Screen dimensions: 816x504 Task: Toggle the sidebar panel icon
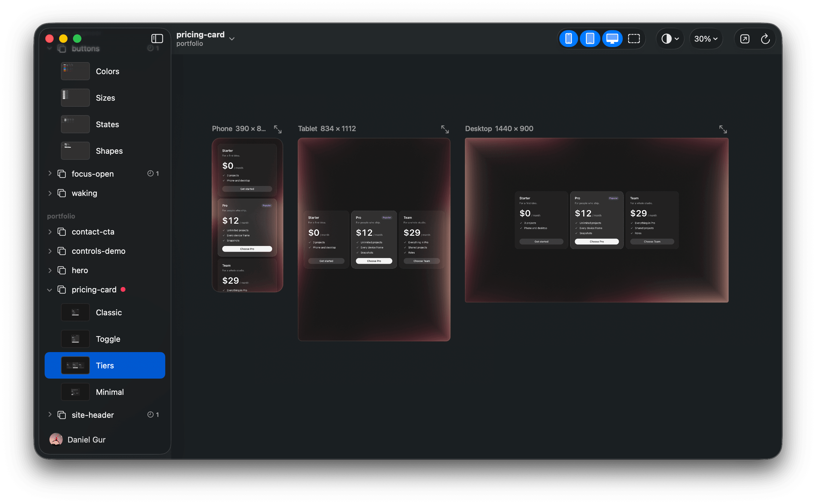pos(157,39)
